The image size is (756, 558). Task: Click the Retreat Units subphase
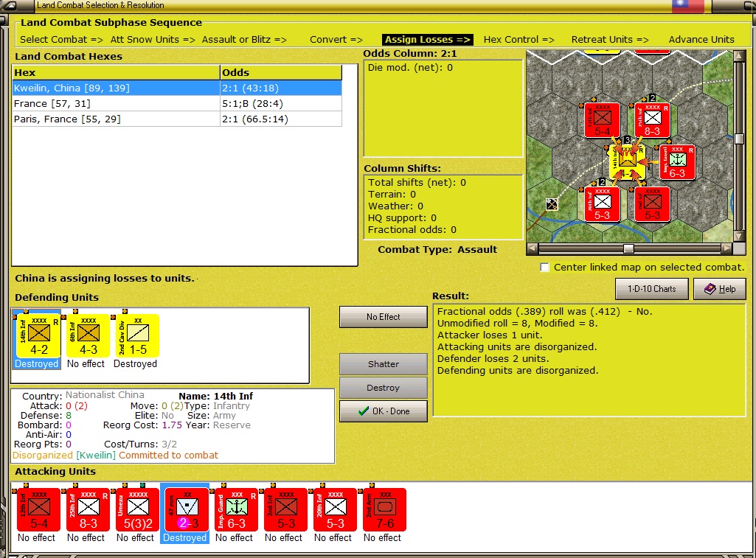point(610,40)
